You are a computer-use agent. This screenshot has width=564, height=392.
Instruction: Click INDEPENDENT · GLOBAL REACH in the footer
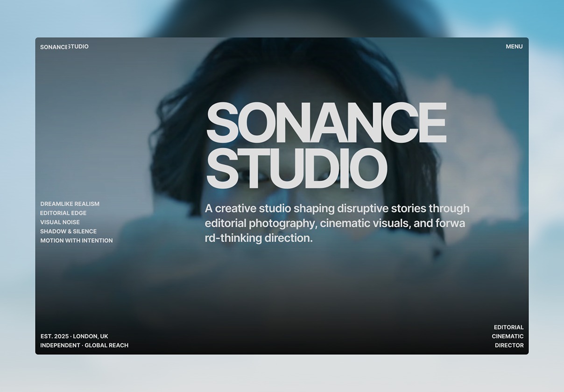(x=84, y=345)
